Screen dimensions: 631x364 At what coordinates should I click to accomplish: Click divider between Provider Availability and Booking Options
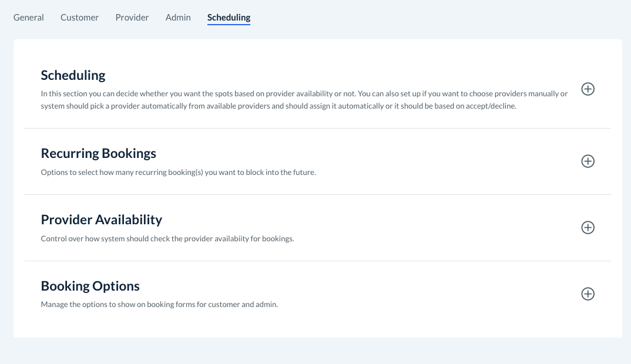[x=317, y=261]
